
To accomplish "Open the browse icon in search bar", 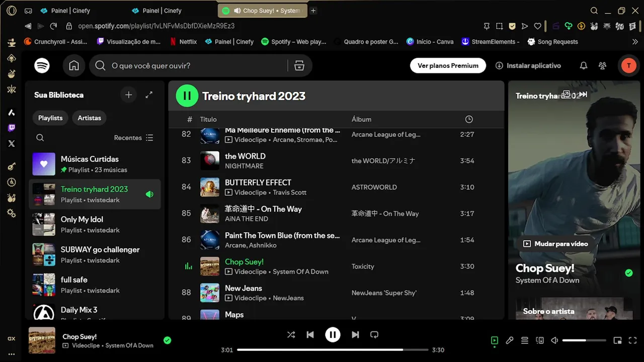I will tap(299, 65).
